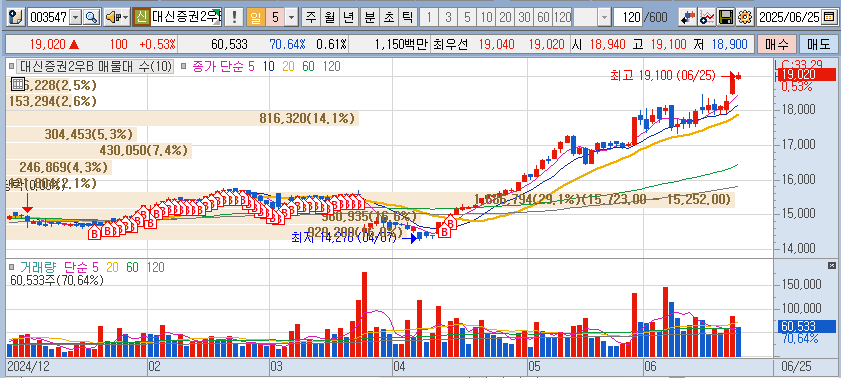Click the exclamation mark info button

point(233,17)
